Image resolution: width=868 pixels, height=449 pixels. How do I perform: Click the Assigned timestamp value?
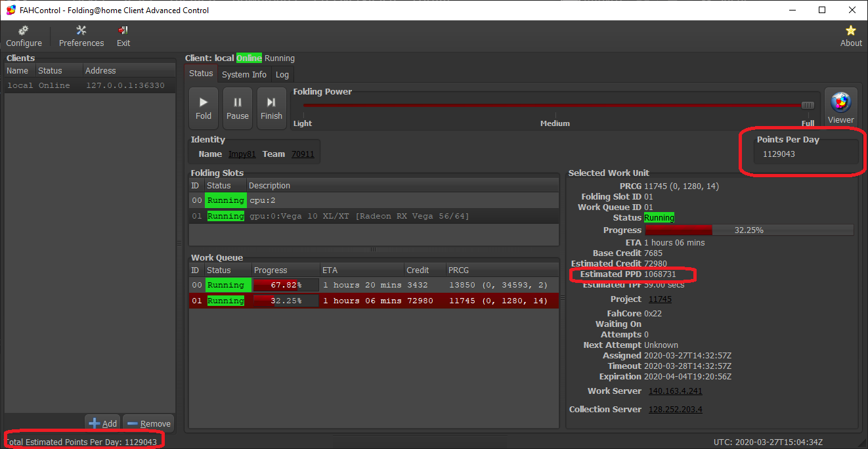click(x=687, y=356)
